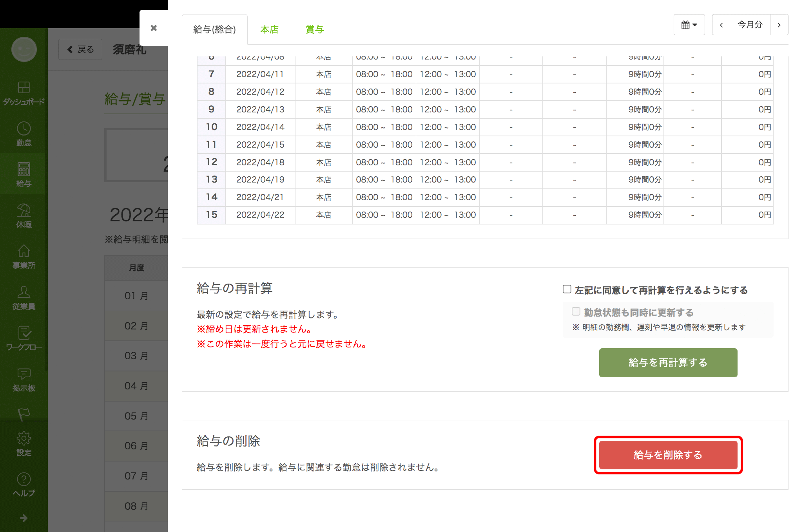Viewport: 803px width, 532px height.
Task: Click date cell 2022/04/15
Action: click(x=260, y=145)
